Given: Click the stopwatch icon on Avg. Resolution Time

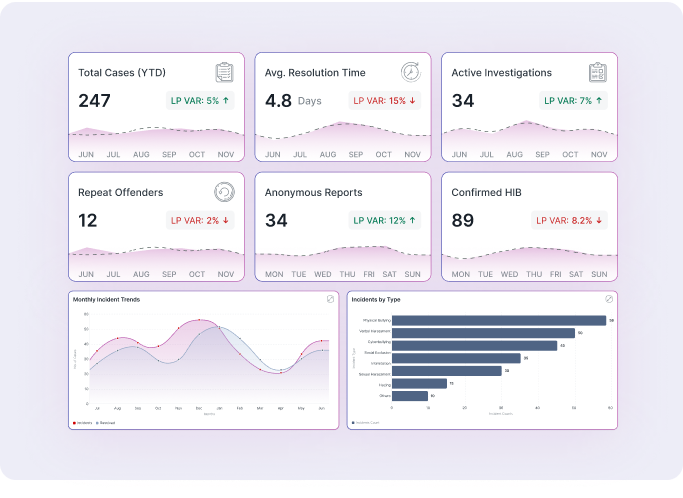Looking at the screenshot, I should [411, 72].
